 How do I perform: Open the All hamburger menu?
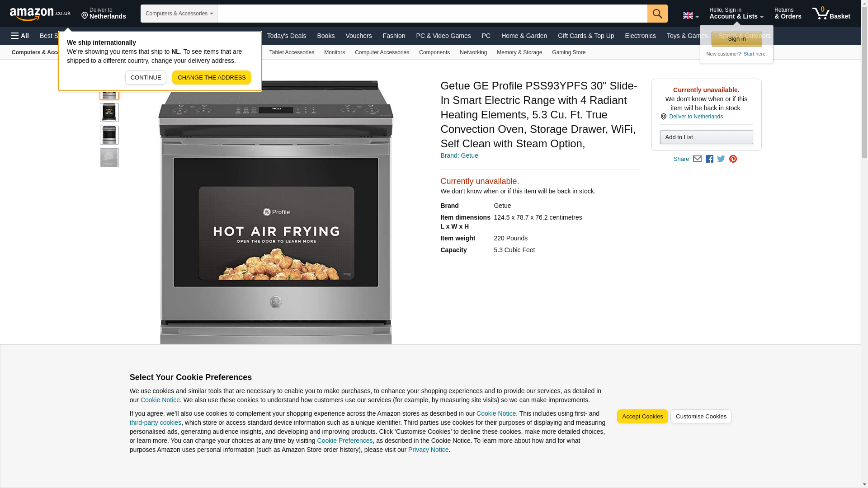[20, 36]
